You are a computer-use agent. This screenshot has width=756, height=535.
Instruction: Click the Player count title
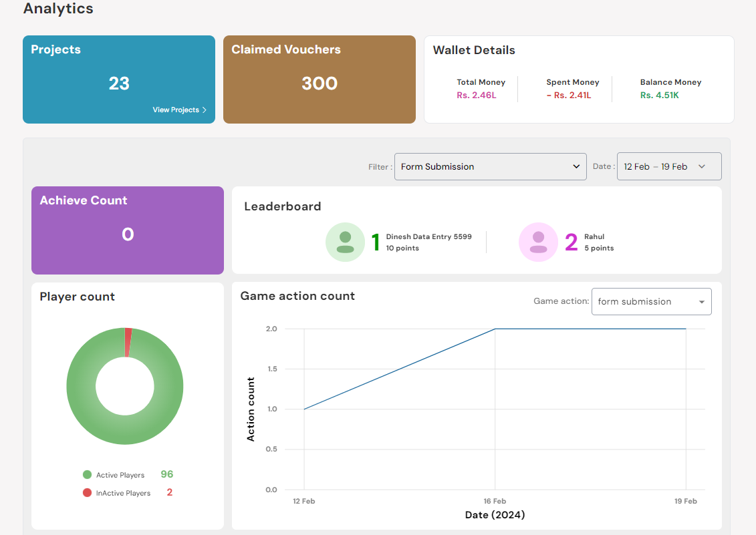pyautogui.click(x=77, y=297)
